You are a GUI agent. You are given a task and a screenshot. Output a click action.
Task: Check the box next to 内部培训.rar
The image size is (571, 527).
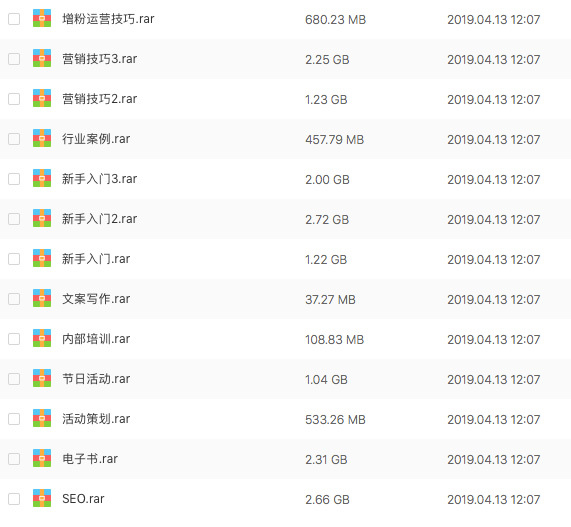(14, 339)
